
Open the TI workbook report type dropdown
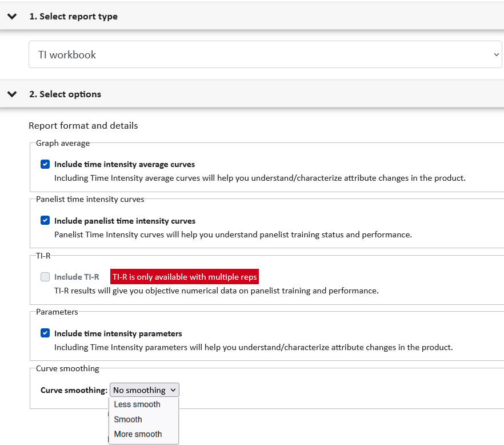[x=265, y=55]
